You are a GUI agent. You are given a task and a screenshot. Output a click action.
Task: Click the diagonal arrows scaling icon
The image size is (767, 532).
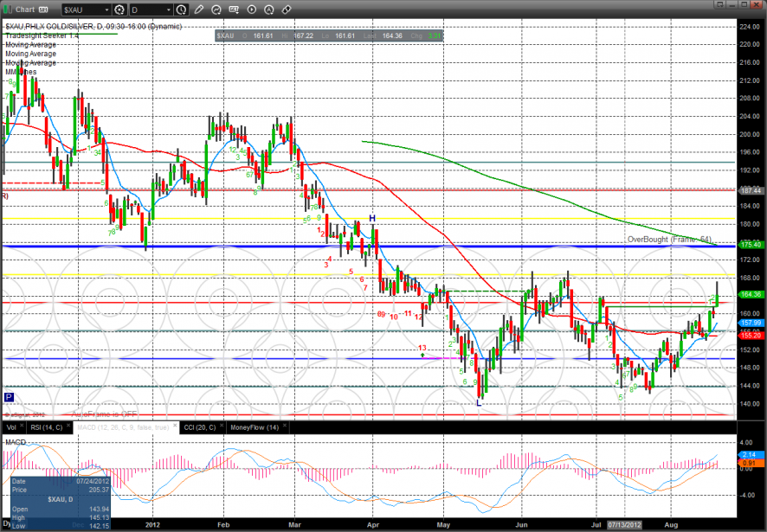point(287,10)
